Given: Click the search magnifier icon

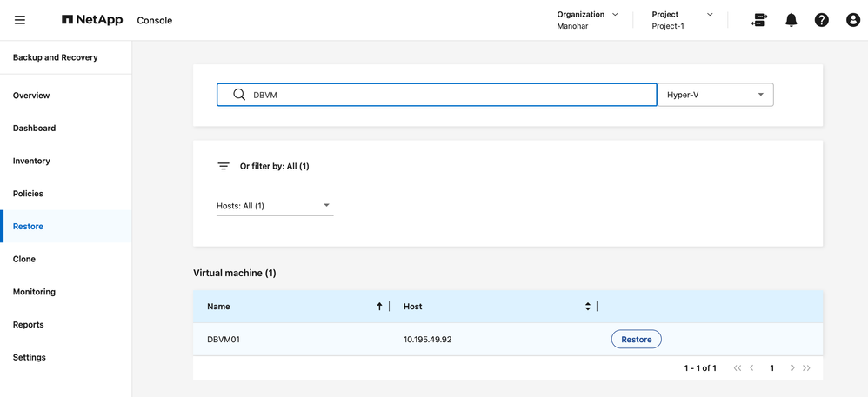Looking at the screenshot, I should (x=239, y=95).
